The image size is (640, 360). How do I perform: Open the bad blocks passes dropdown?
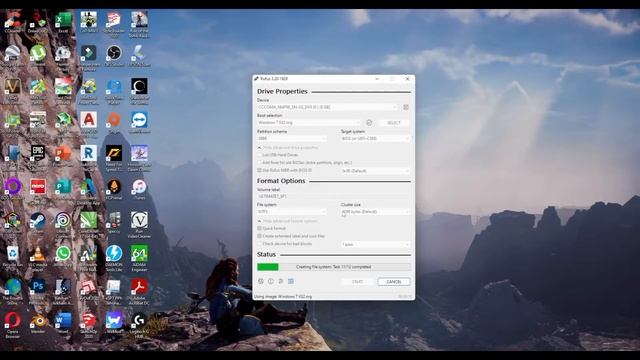pyautogui.click(x=376, y=244)
